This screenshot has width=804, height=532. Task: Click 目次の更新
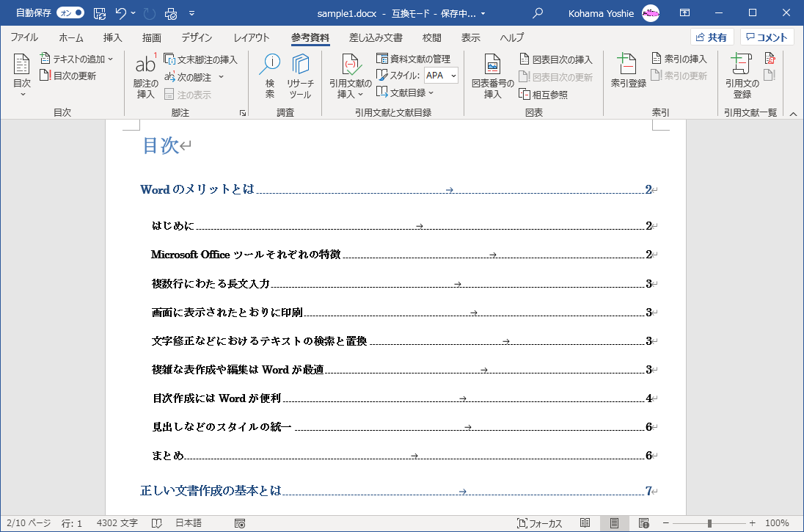tap(68, 76)
